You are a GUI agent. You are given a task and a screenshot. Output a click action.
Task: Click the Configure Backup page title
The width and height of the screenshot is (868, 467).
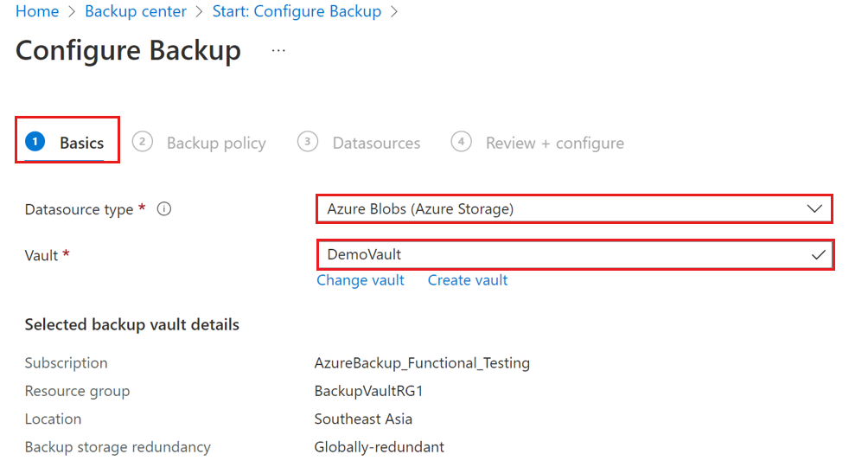click(x=128, y=50)
